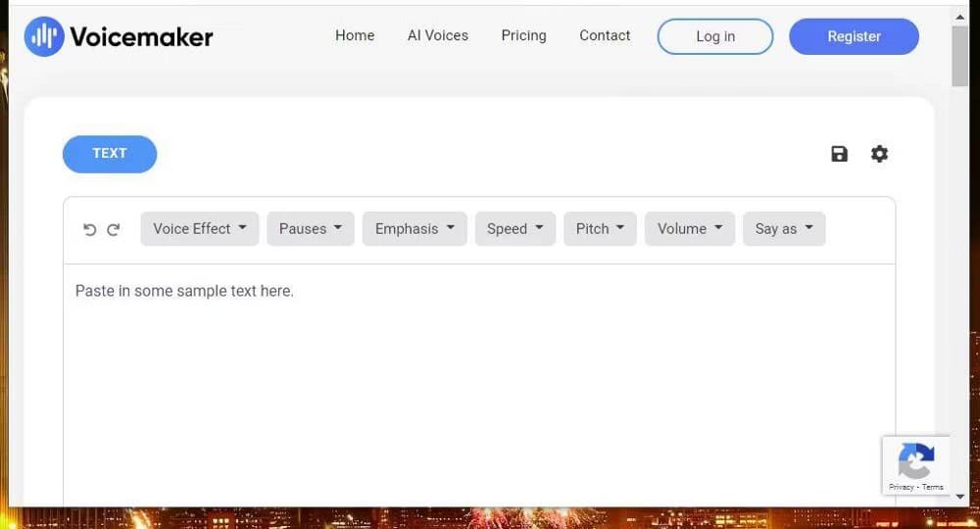Open the reCAPTCHA Terms link
The width and height of the screenshot is (980, 529).
pyautogui.click(x=933, y=487)
